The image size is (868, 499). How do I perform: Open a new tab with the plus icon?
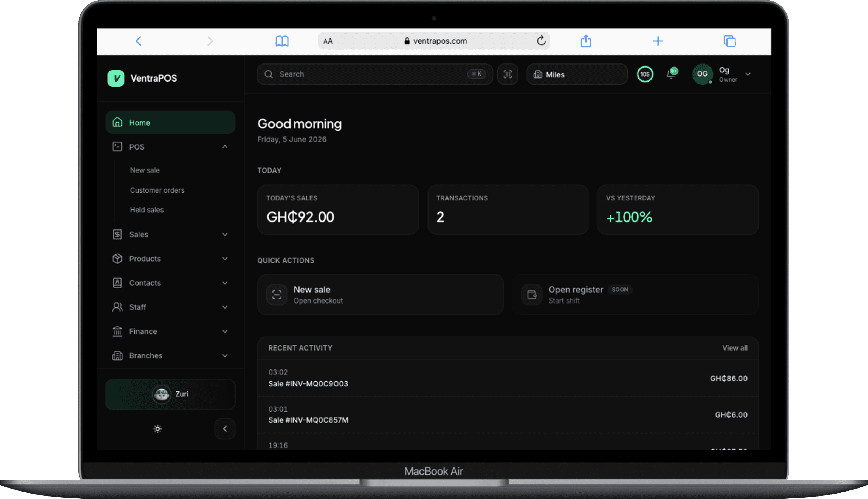(x=658, y=41)
